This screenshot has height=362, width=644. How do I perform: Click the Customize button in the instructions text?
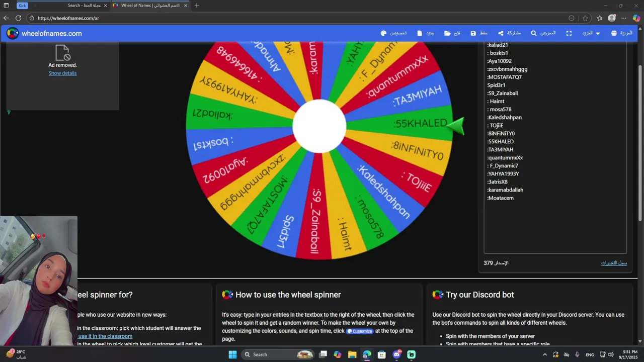[360, 331]
